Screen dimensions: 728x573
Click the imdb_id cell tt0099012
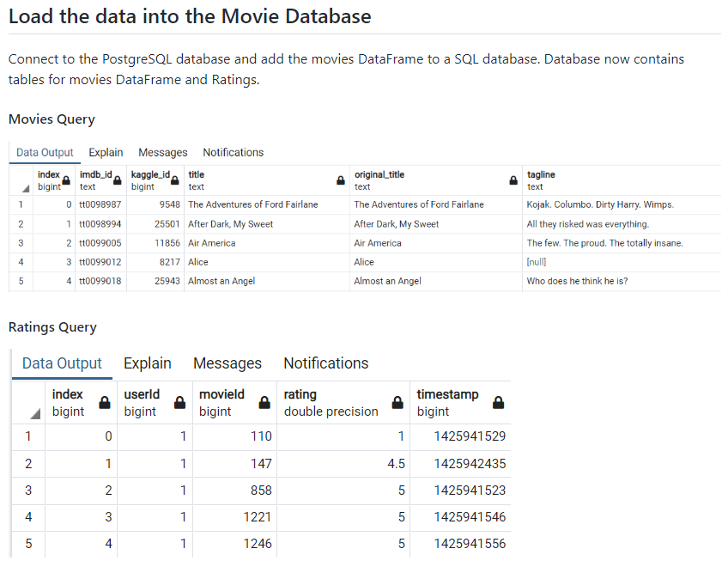(x=100, y=262)
